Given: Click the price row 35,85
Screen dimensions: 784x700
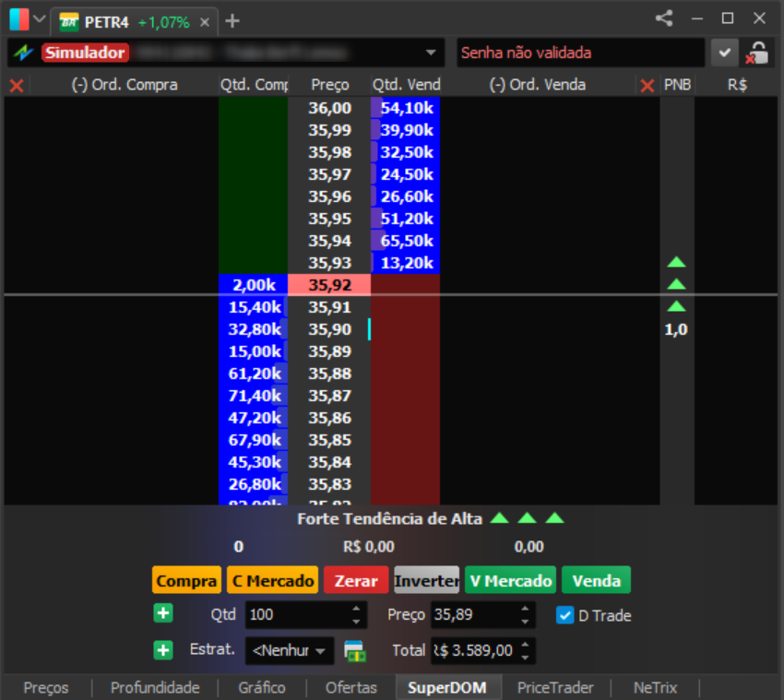Looking at the screenshot, I should (x=329, y=440).
